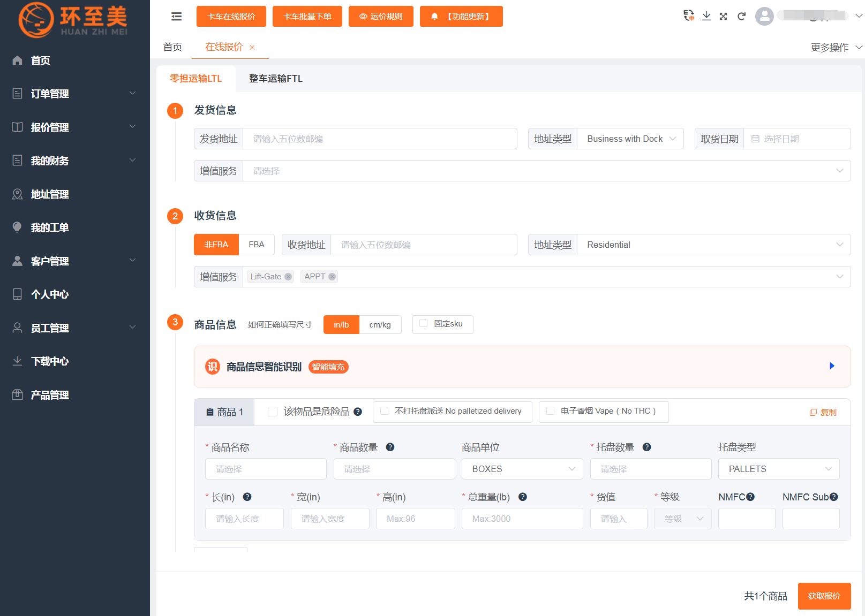The image size is (865, 616).
Task: Click the 发货地址 zip code field
Action: [x=380, y=139]
